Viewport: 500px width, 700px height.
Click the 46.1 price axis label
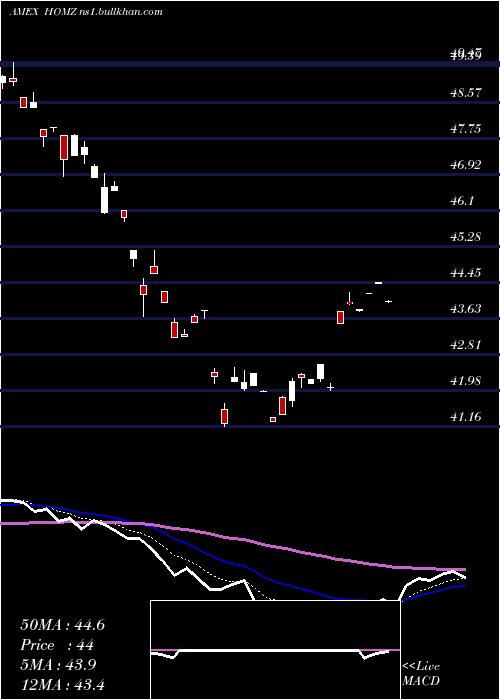462,201
